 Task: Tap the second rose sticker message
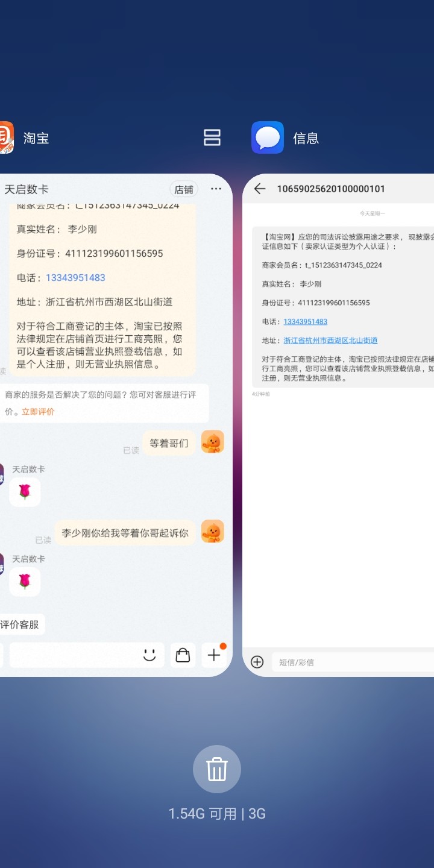[x=25, y=582]
